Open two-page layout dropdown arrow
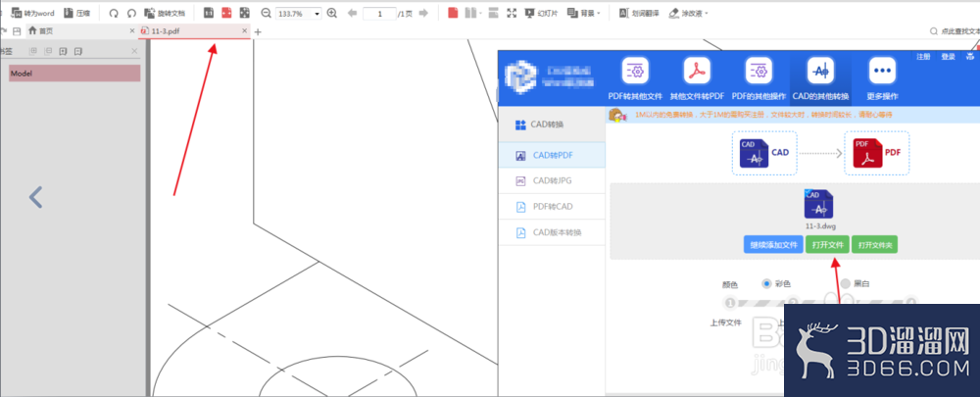Viewport: 980px width, 397px height. coord(480,13)
